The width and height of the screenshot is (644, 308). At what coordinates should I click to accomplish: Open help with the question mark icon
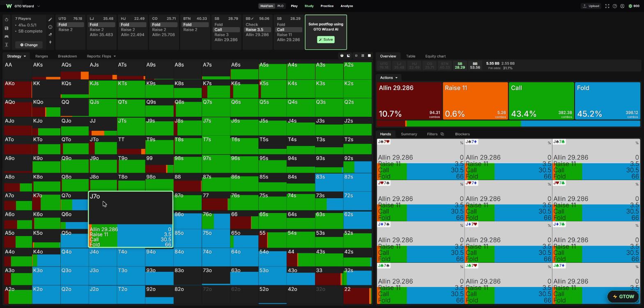click(615, 6)
